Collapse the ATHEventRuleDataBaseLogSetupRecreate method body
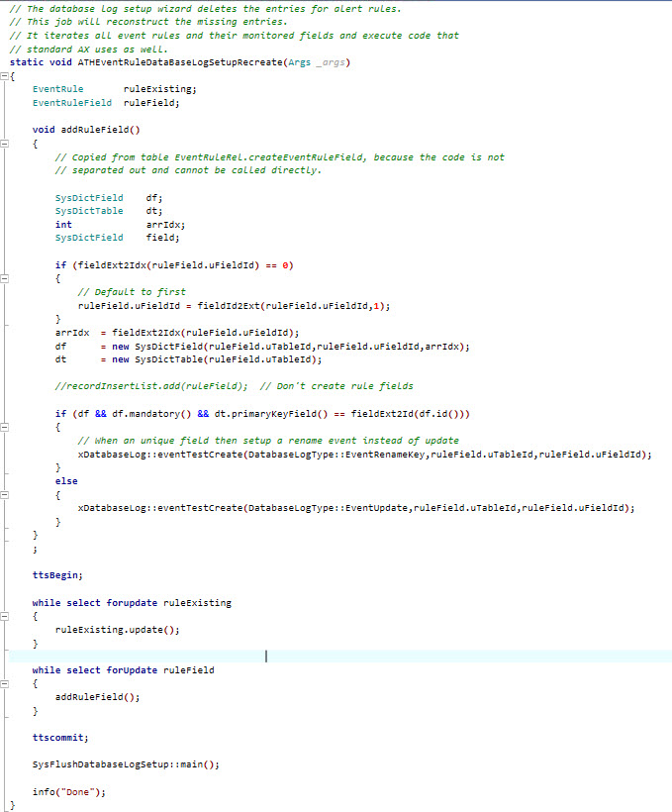Viewport: 672px width, 812px height. coord(5,75)
